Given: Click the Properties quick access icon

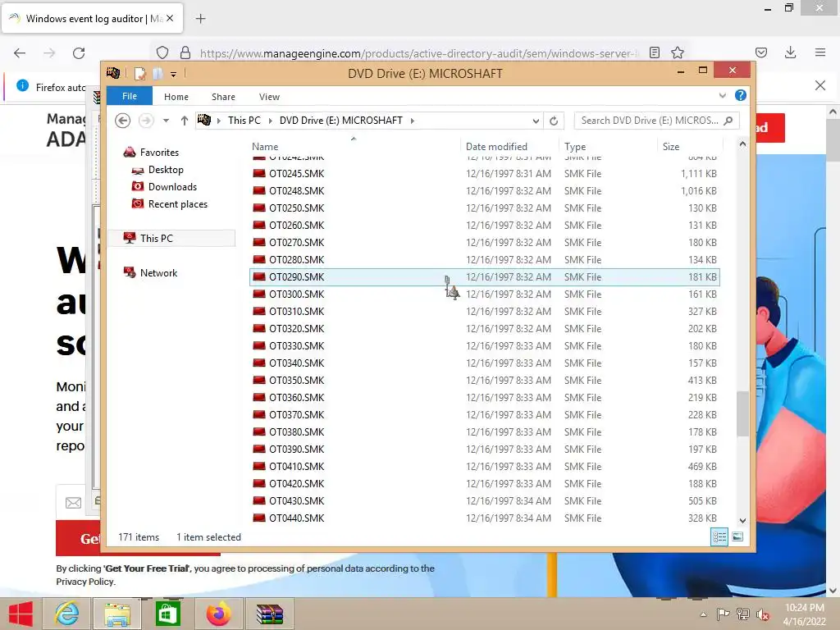Looking at the screenshot, I should (x=139, y=73).
